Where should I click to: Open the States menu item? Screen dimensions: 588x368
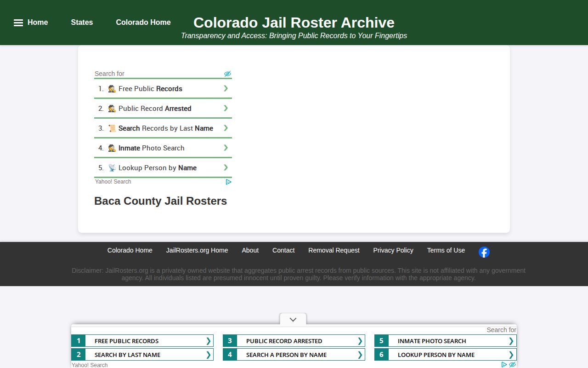[x=82, y=22]
